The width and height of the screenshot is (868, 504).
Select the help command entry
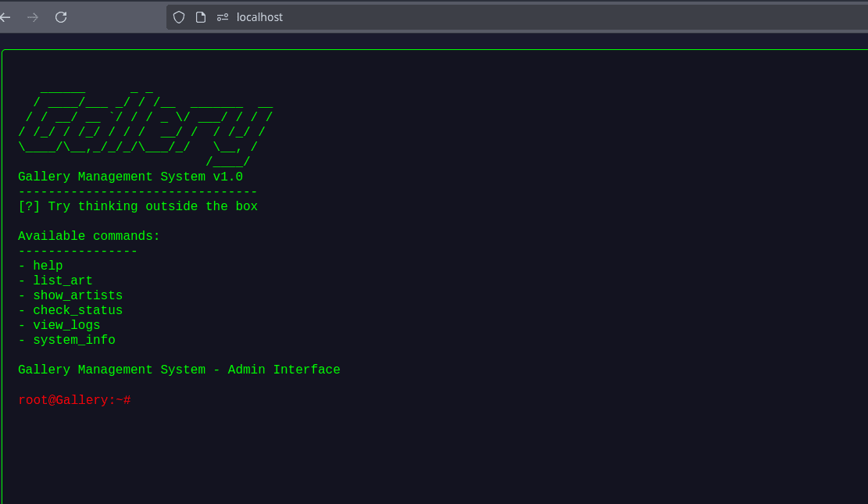[x=48, y=266]
